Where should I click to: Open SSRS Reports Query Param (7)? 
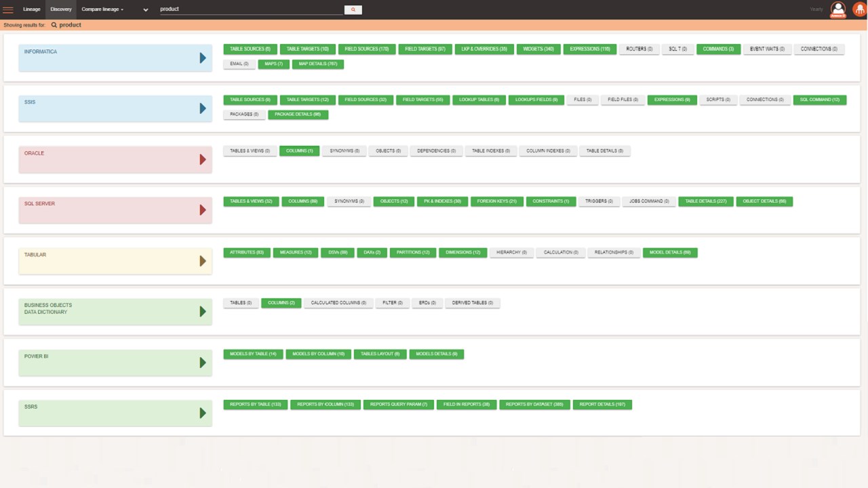click(399, 405)
